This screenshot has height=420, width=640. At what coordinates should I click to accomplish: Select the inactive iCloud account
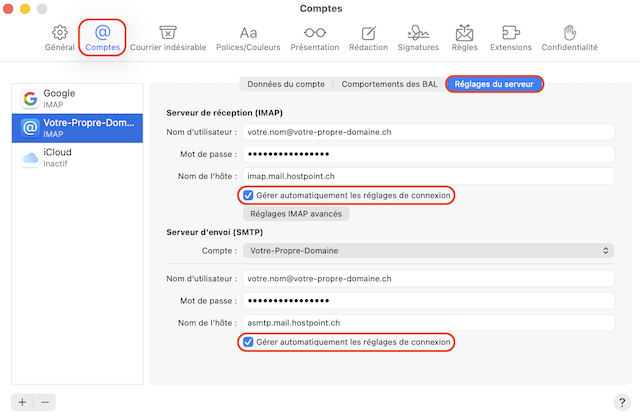[x=78, y=158]
